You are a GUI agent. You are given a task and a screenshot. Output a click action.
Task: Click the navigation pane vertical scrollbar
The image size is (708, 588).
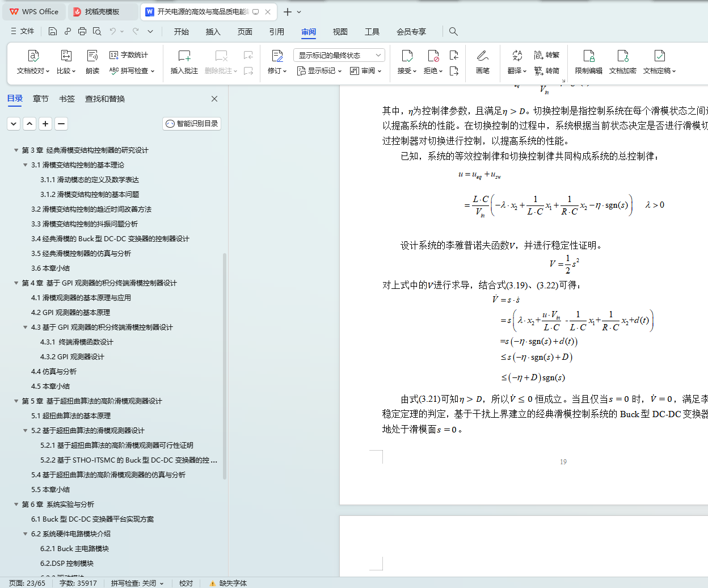pyautogui.click(x=225, y=366)
